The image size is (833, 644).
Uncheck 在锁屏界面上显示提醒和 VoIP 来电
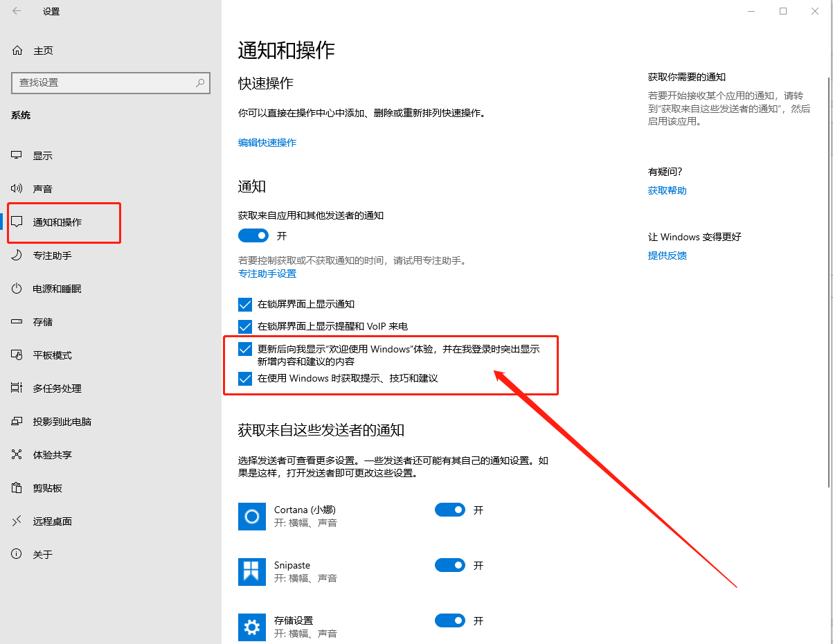[x=244, y=326]
